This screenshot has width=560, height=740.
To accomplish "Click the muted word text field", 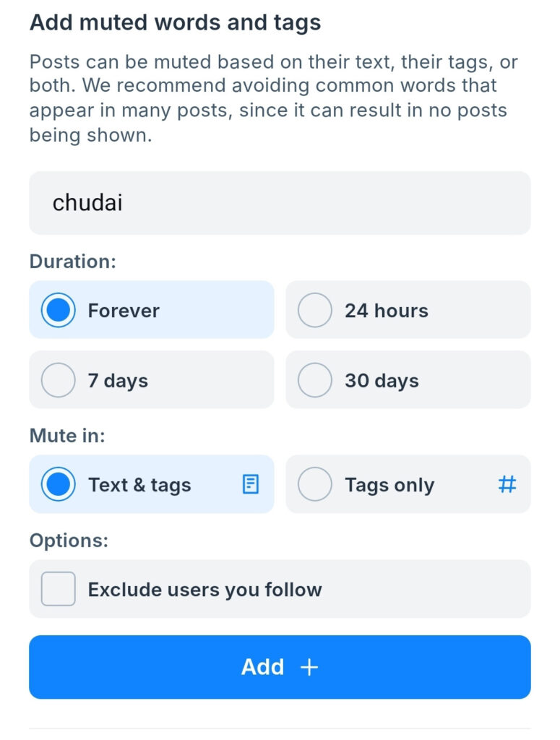I will [x=280, y=203].
